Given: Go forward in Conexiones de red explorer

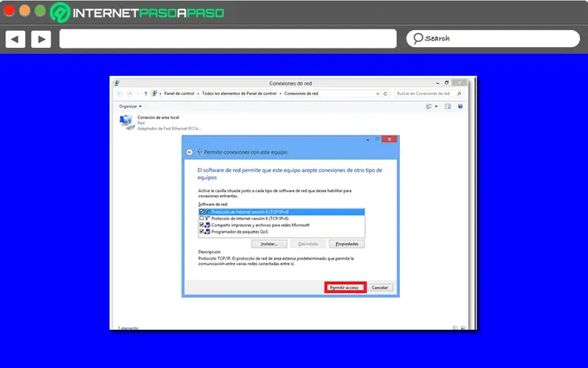Looking at the screenshot, I should pyautogui.click(x=129, y=93).
